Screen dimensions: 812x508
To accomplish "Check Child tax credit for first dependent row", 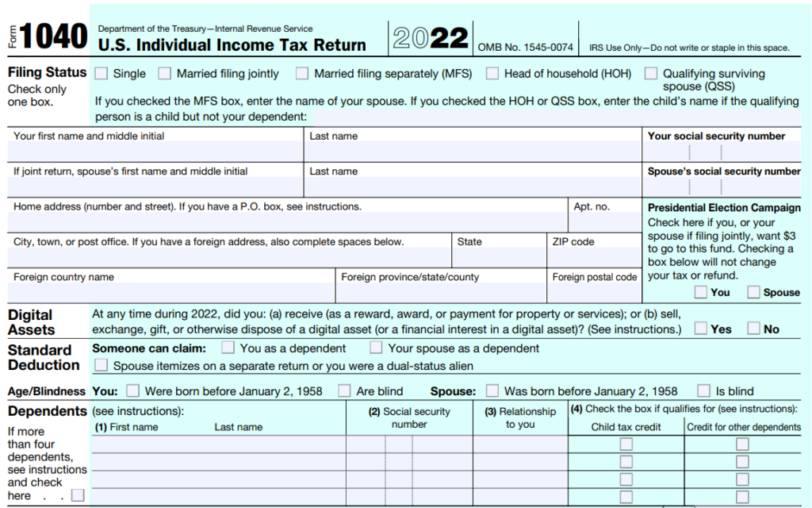I will point(626,444).
